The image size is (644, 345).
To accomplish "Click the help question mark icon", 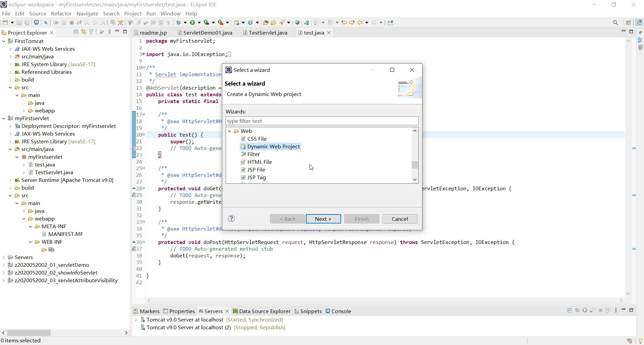I will [231, 219].
